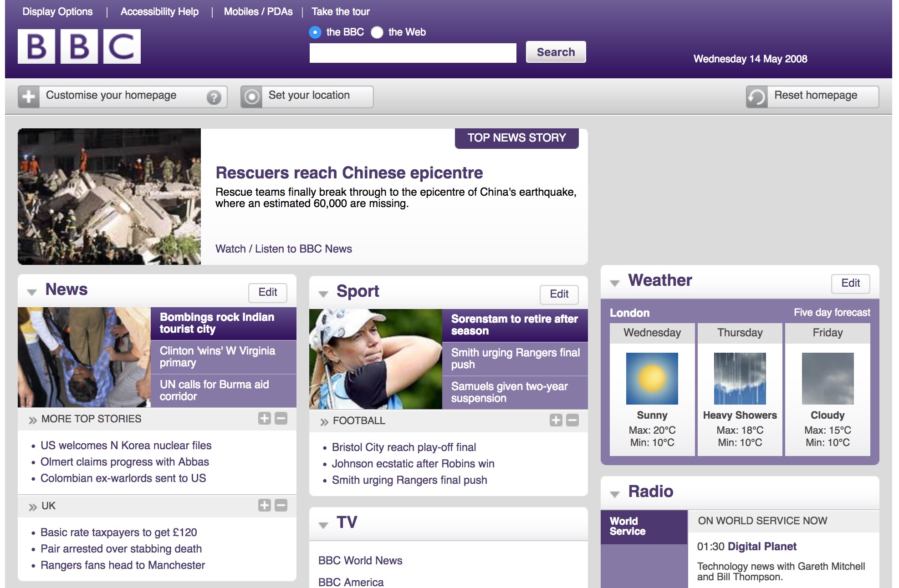Click Set your location button
Image resolution: width=899 pixels, height=588 pixels.
coord(307,96)
